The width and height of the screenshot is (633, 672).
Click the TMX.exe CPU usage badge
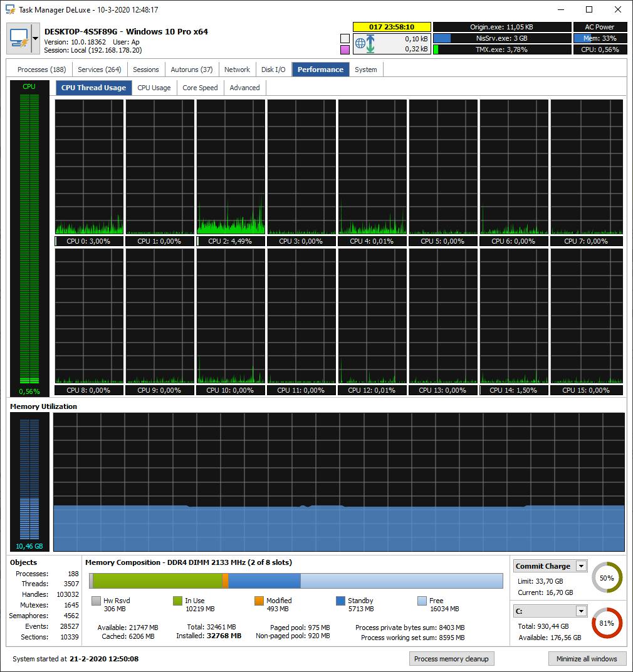(x=501, y=49)
